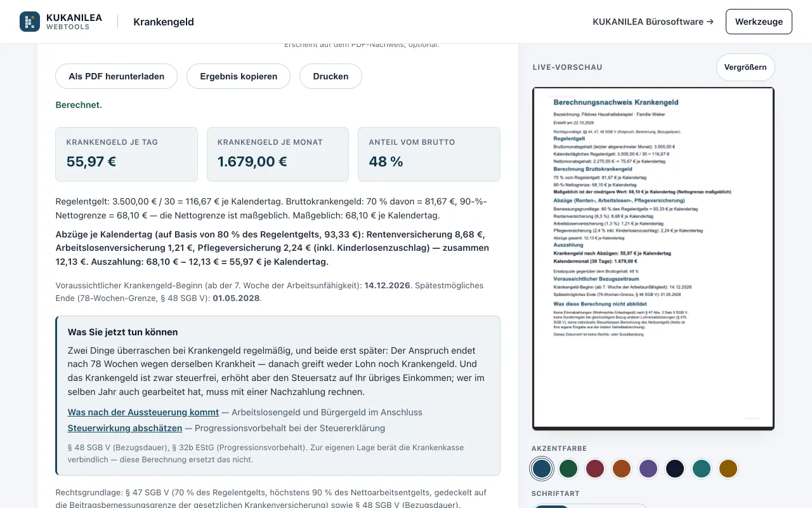This screenshot has width=812, height=508.
Task: Click the KRANKENGELD JE TAG label
Action: [112, 142]
